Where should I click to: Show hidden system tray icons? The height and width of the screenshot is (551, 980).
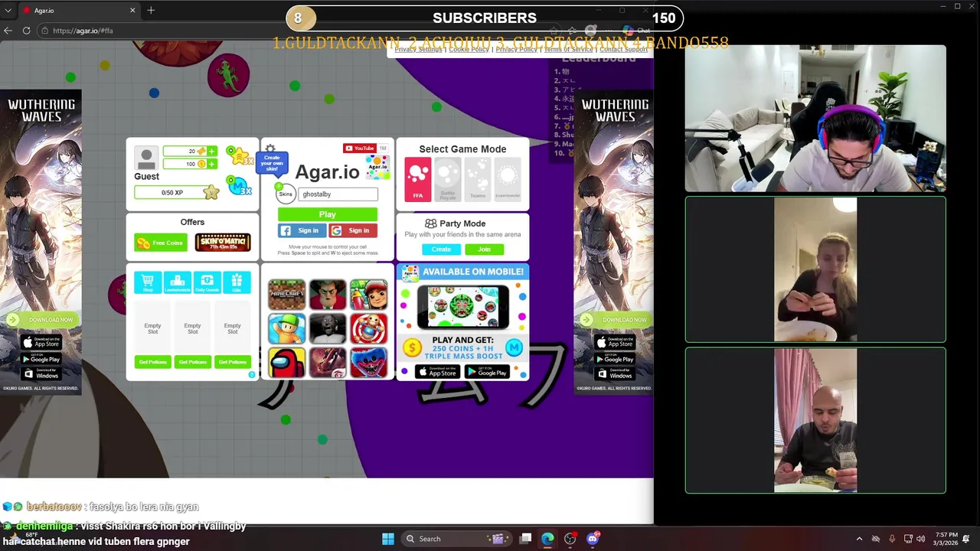(x=859, y=539)
